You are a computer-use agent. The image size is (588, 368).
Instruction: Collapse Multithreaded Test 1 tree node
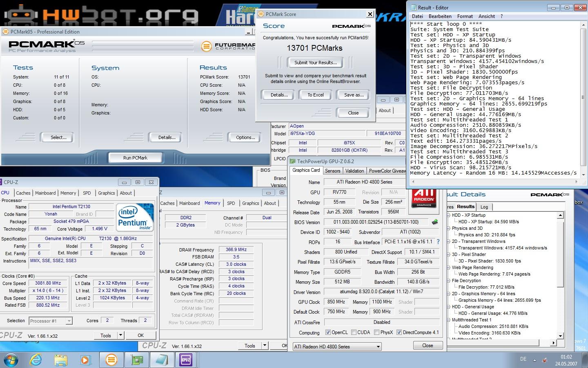pyautogui.click(x=448, y=320)
